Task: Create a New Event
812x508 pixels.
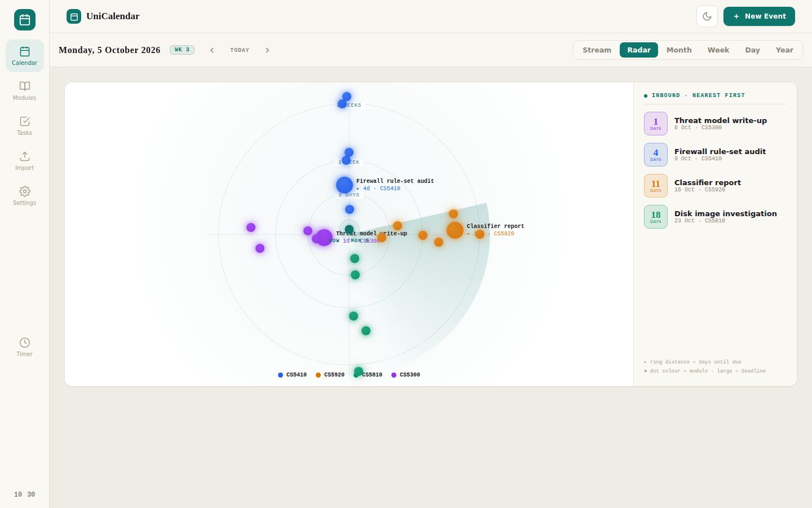Action: (759, 16)
